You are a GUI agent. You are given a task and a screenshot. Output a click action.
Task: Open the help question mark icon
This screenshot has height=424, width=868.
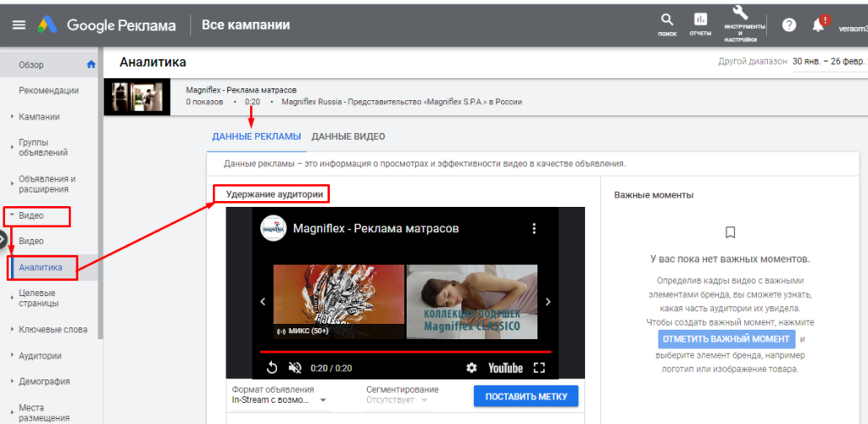[x=789, y=25]
